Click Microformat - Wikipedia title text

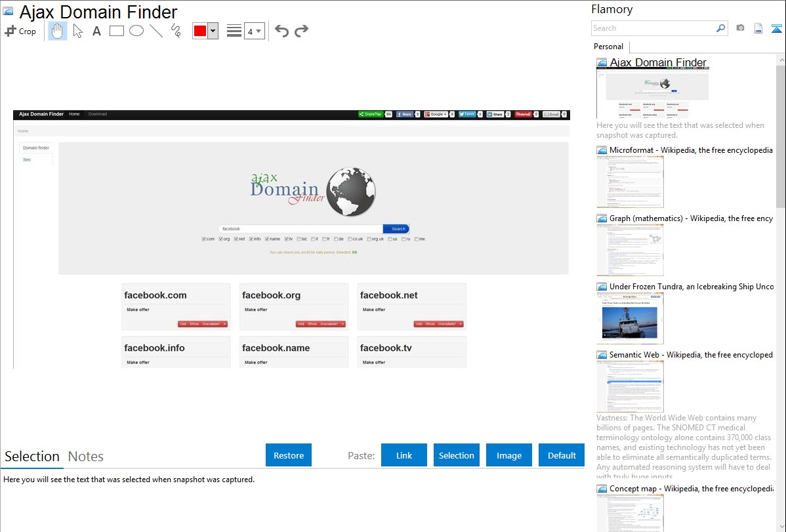[691, 150]
